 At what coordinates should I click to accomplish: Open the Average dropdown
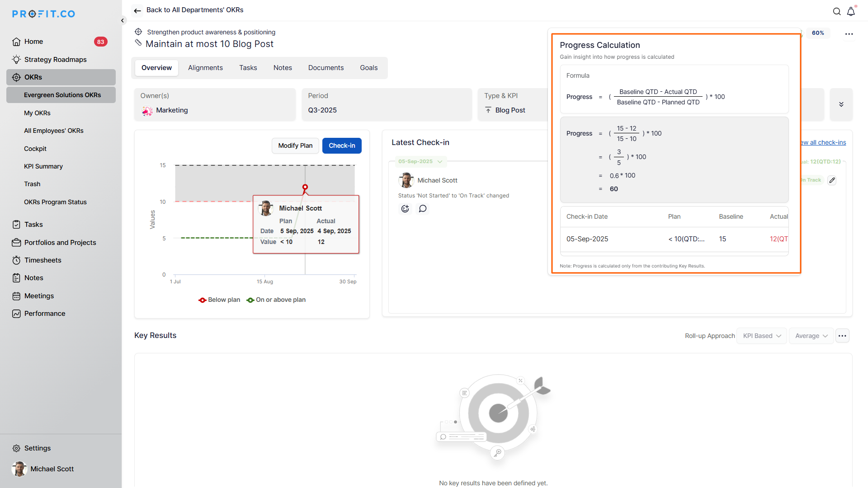[811, 336]
